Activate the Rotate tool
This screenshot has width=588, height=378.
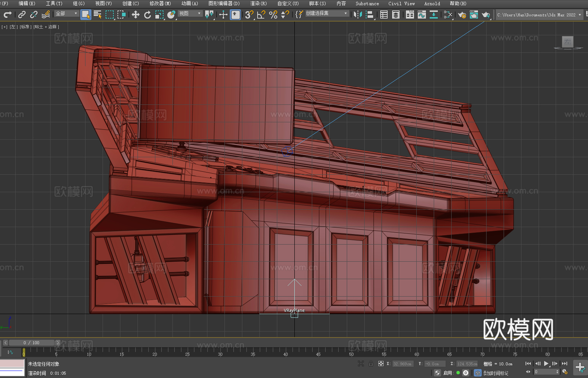pyautogui.click(x=148, y=14)
